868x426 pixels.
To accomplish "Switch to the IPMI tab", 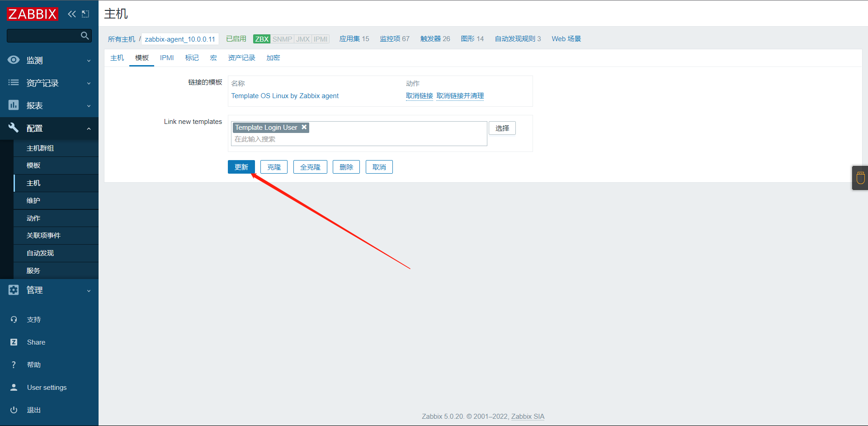I will pos(167,58).
